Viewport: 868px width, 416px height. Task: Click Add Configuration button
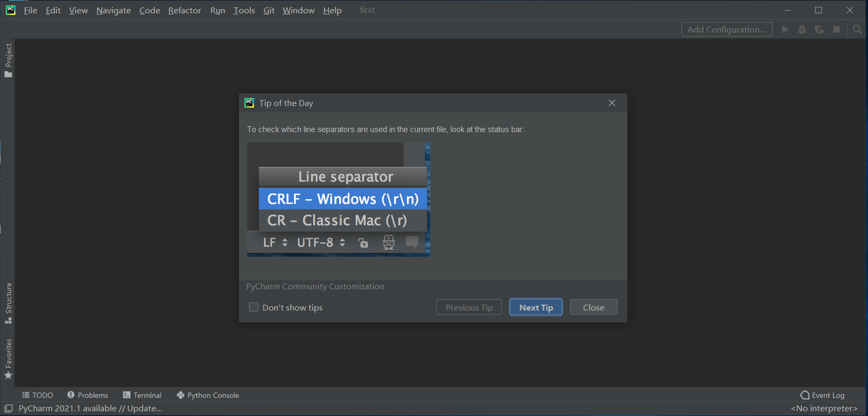coord(727,29)
